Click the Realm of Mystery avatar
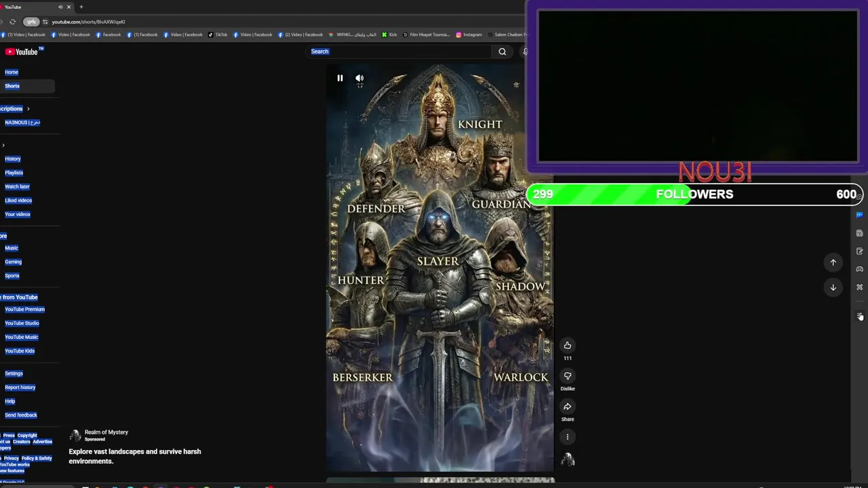The width and height of the screenshot is (868, 488). 75,435
